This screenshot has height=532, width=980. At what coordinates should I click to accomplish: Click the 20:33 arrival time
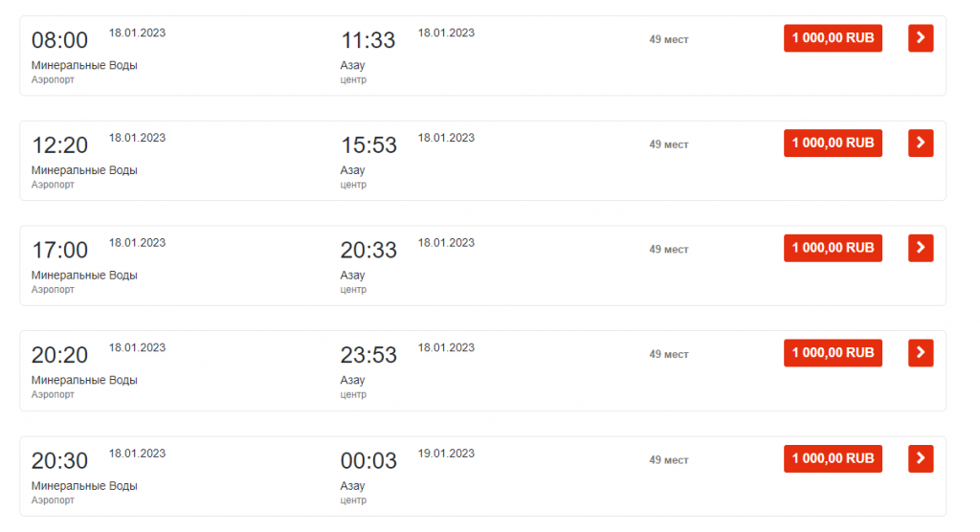(368, 251)
